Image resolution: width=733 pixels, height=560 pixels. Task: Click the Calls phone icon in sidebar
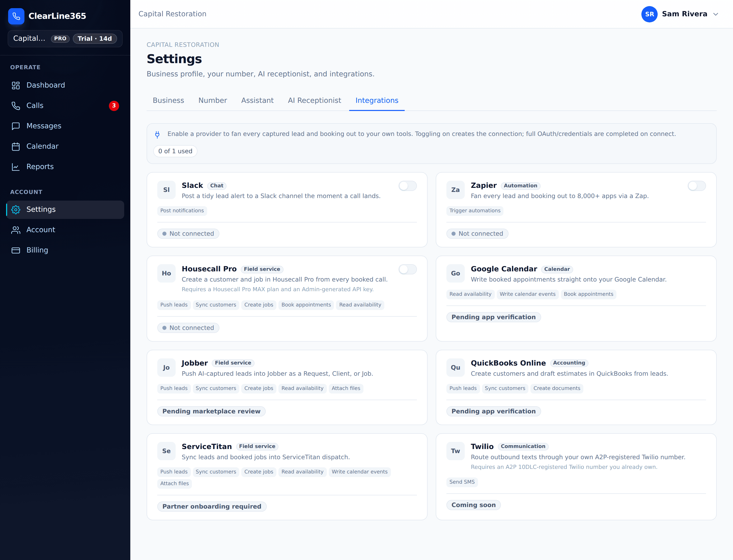coord(16,106)
